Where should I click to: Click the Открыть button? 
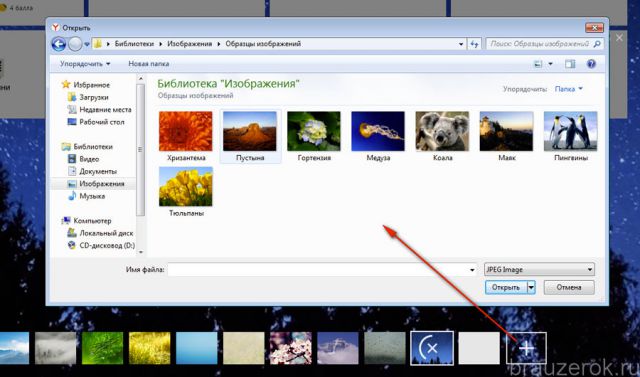tap(506, 287)
